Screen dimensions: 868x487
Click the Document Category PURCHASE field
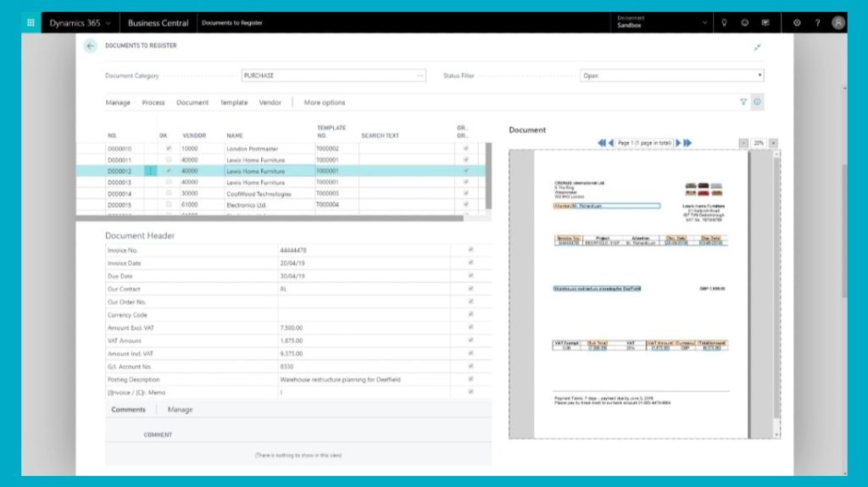tap(331, 75)
